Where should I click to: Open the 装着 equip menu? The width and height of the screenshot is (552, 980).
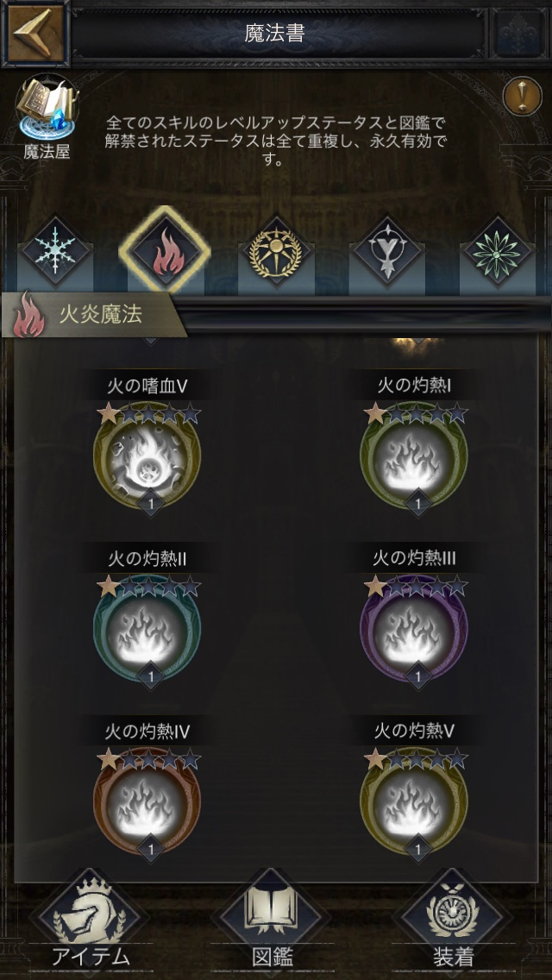click(453, 925)
